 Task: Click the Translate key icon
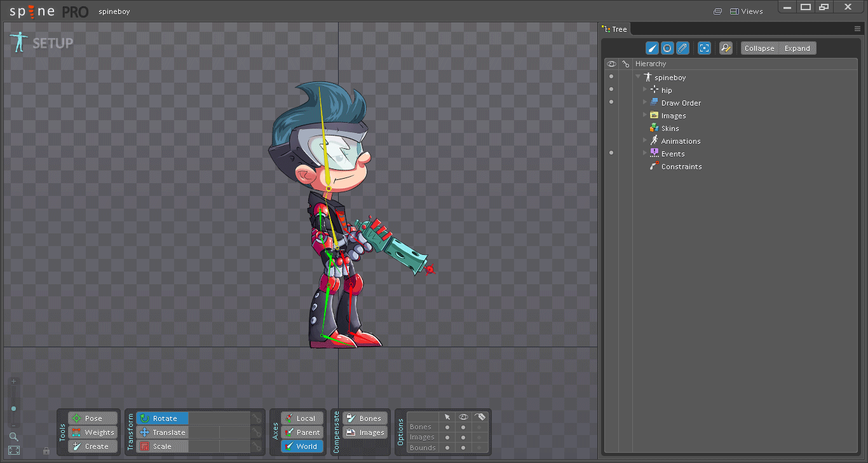pyautogui.click(x=257, y=432)
